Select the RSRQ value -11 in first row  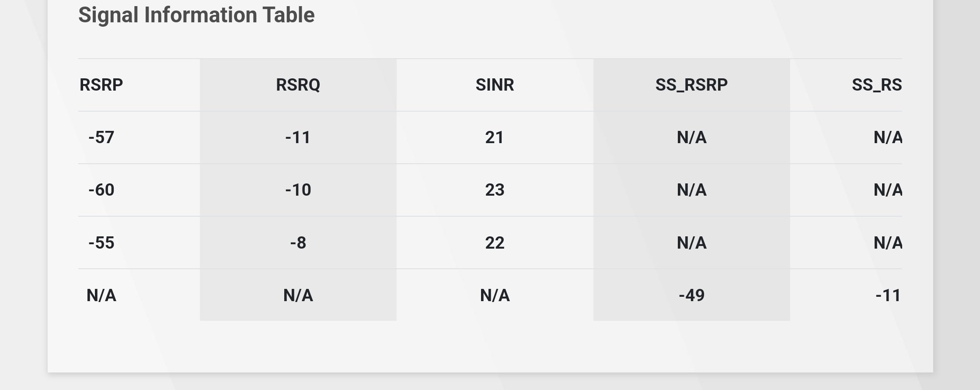tap(298, 137)
